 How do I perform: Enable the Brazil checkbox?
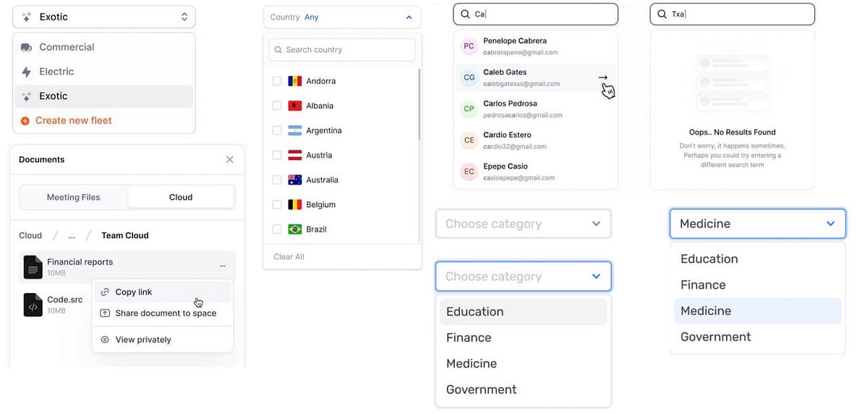(x=277, y=229)
